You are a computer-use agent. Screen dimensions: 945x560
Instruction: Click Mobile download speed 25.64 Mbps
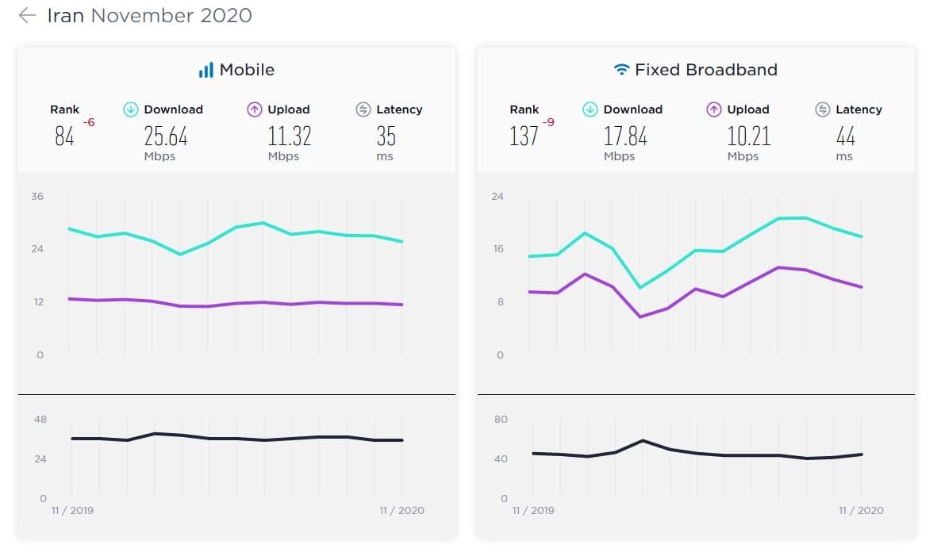166,143
